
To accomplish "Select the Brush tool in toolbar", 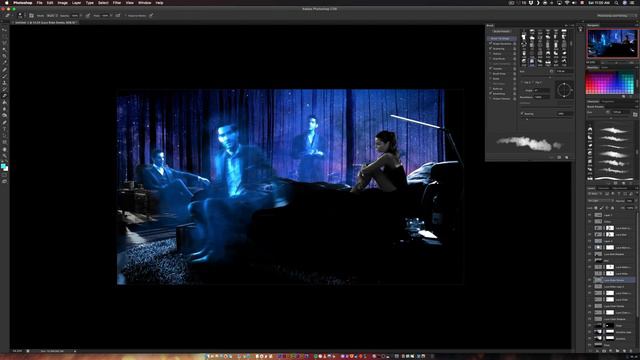I will [x=4, y=76].
